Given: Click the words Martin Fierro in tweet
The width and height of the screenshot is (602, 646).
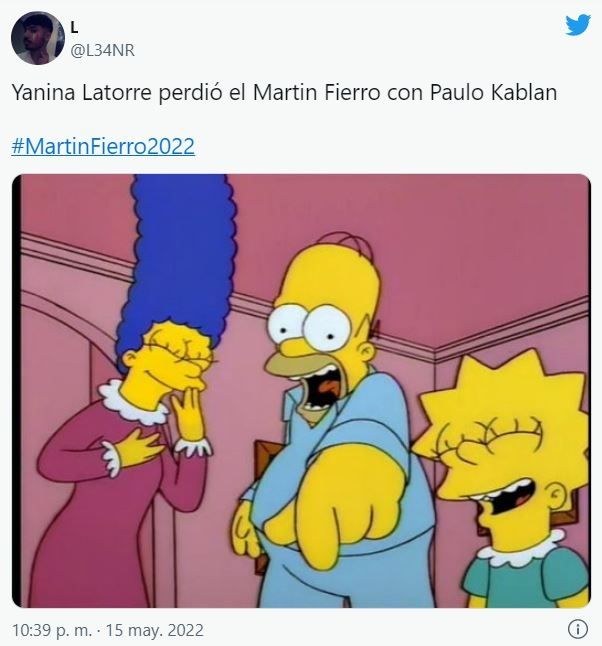Looking at the screenshot, I should click(316, 92).
